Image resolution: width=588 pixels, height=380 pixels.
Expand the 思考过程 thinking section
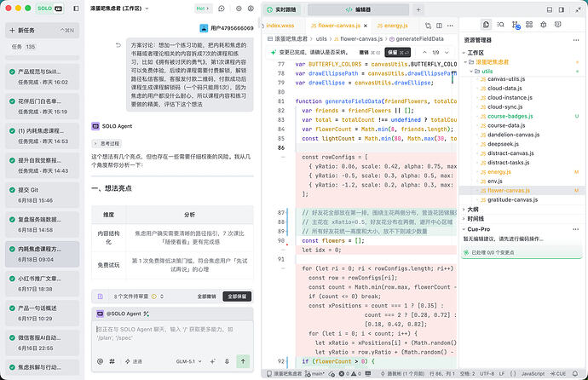(x=107, y=143)
